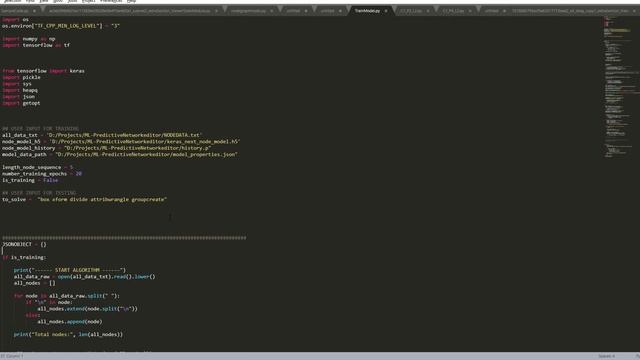This screenshot has width=640, height=360.
Task: Close the first tab in the tab bar
Action: [34, 11]
